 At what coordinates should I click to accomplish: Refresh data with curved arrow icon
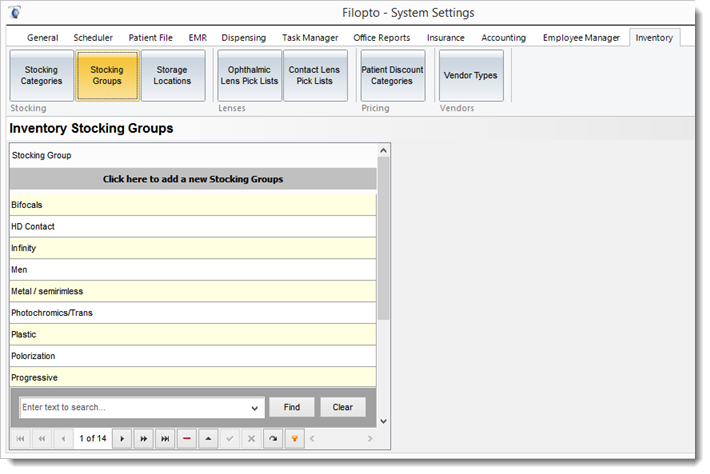(x=273, y=439)
